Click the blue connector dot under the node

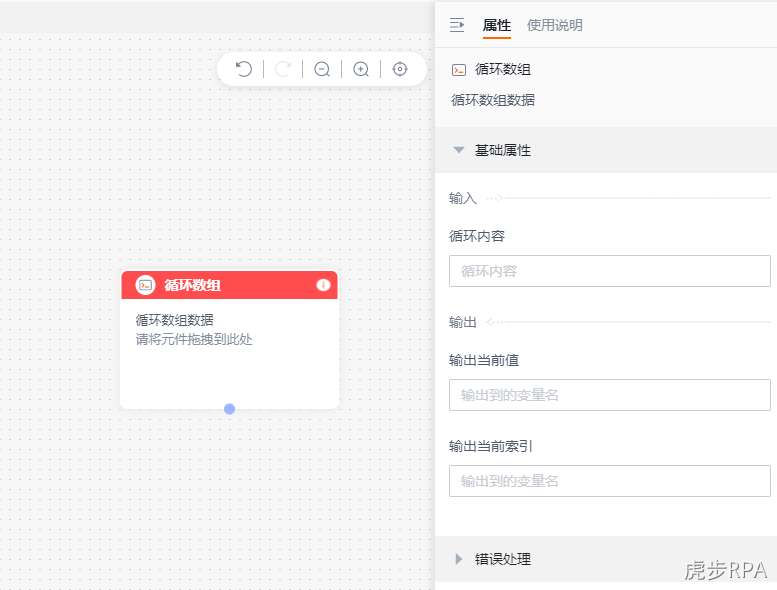click(229, 409)
